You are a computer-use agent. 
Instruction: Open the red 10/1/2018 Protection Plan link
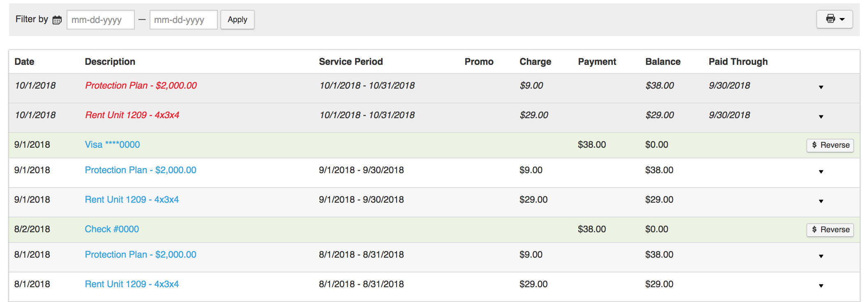pyautogui.click(x=141, y=85)
